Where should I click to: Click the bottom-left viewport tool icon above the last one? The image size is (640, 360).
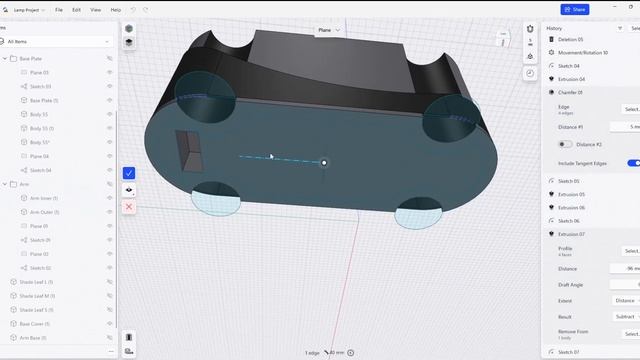tap(129, 337)
